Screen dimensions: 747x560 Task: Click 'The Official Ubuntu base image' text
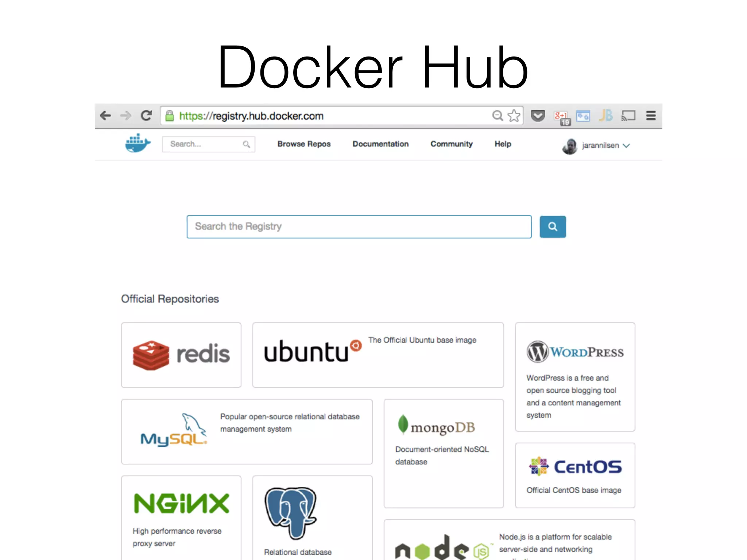pos(422,340)
